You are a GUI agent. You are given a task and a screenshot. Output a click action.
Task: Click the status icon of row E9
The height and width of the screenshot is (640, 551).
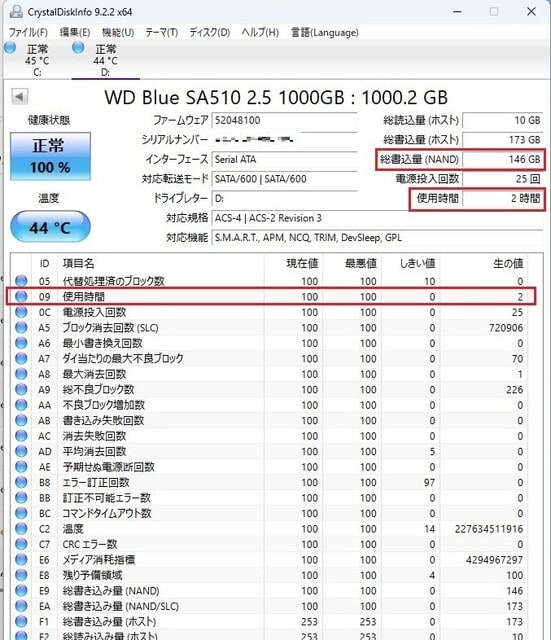click(21, 591)
